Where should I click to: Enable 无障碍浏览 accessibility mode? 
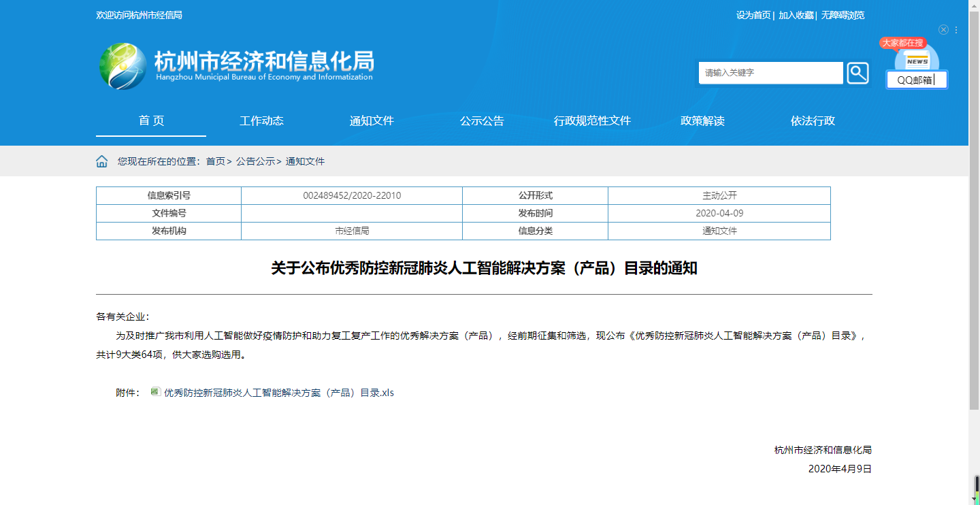[843, 15]
